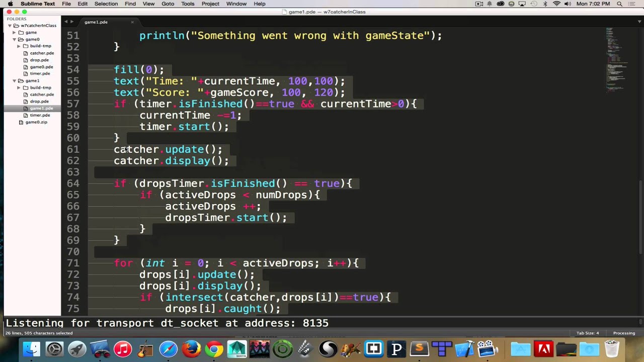The width and height of the screenshot is (644, 362).
Task: Collapse the game0 folder
Action: tap(15, 39)
